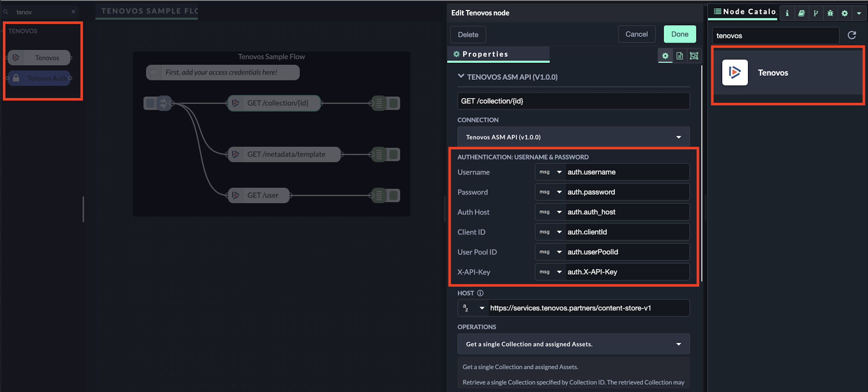868x392 pixels.
Task: Click the HOST info icon
Action: coord(480,293)
